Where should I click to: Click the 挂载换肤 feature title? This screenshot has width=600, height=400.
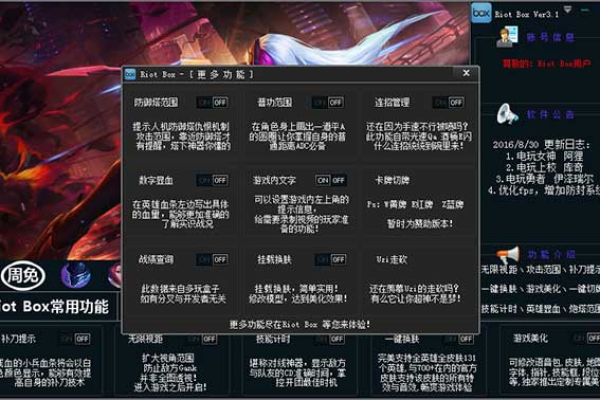(274, 260)
